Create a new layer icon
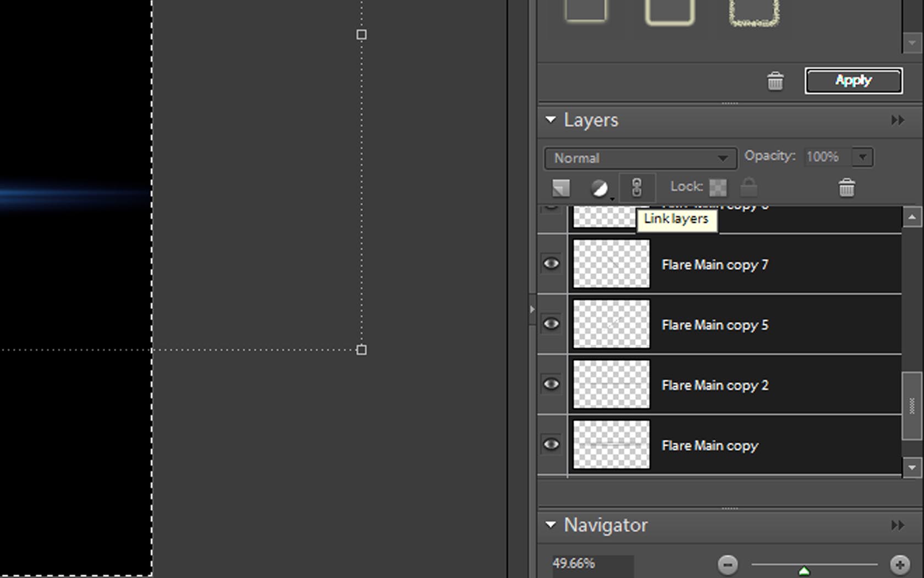924x578 pixels. 561,188
